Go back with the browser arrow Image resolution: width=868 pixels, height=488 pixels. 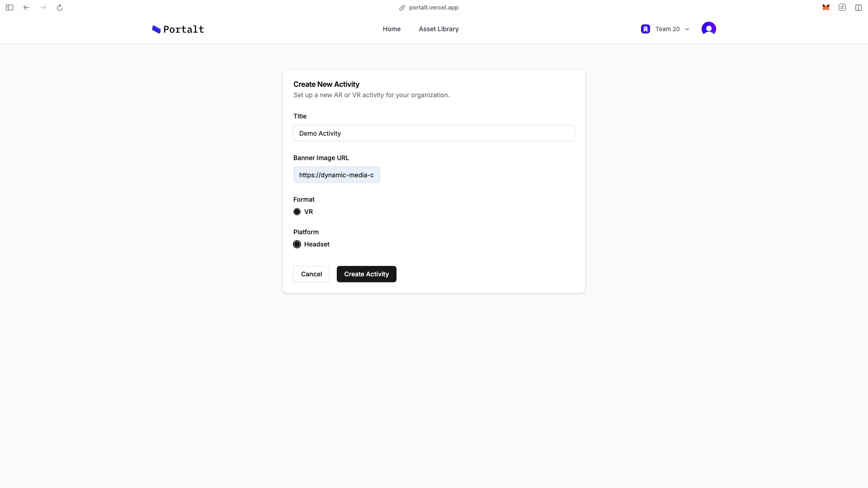click(26, 8)
